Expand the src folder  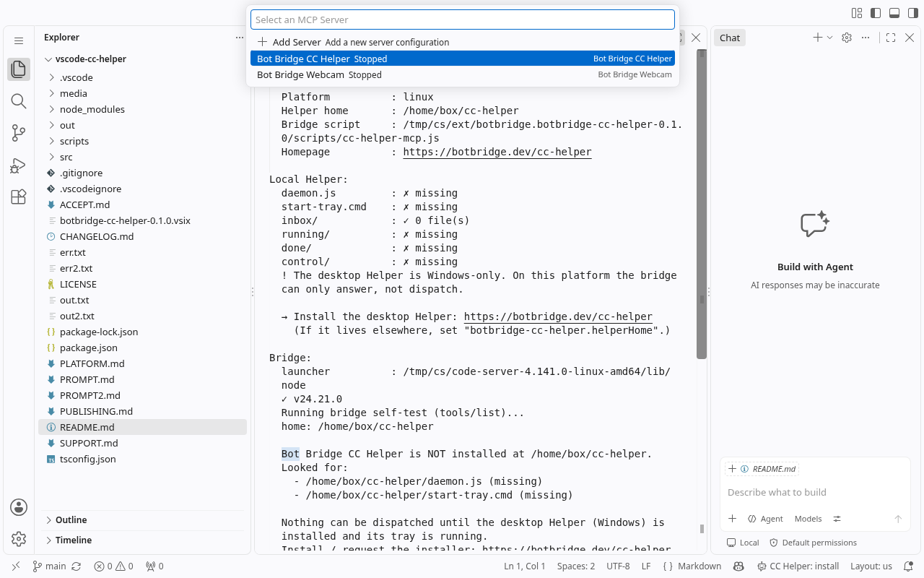coord(142,157)
